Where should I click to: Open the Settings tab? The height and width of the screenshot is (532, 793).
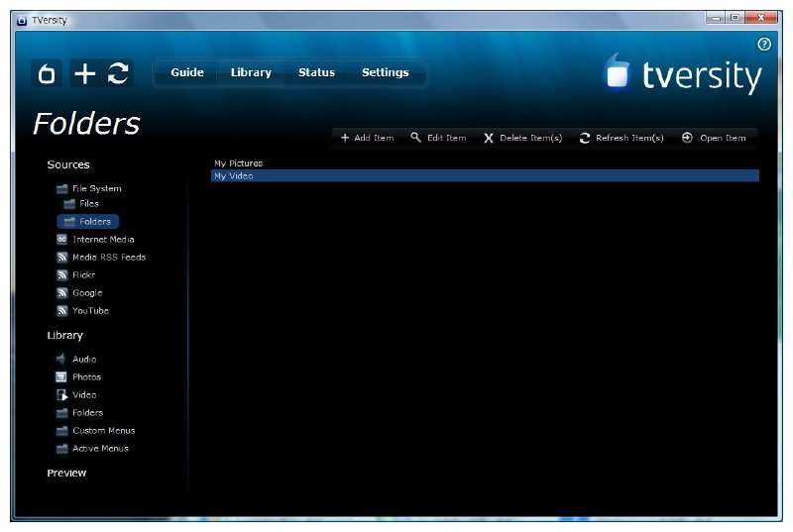coord(385,72)
